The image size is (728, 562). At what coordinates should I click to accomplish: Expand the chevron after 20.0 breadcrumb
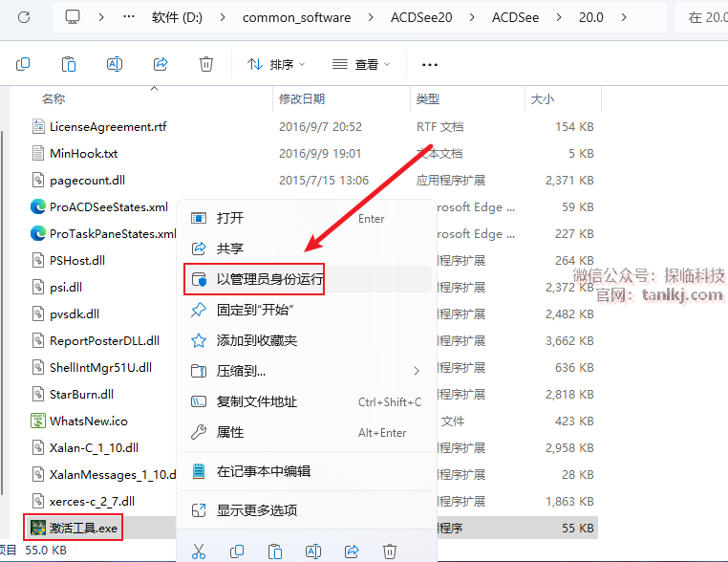(x=624, y=17)
